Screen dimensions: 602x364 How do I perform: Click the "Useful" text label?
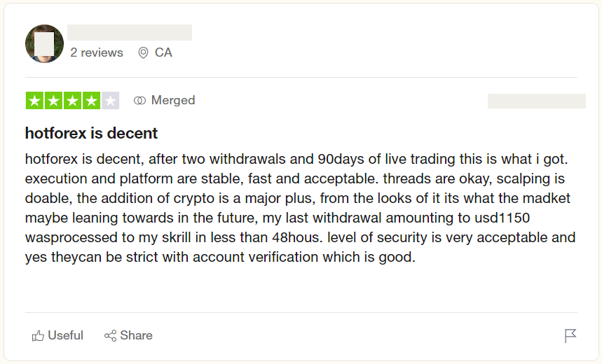[x=66, y=336]
